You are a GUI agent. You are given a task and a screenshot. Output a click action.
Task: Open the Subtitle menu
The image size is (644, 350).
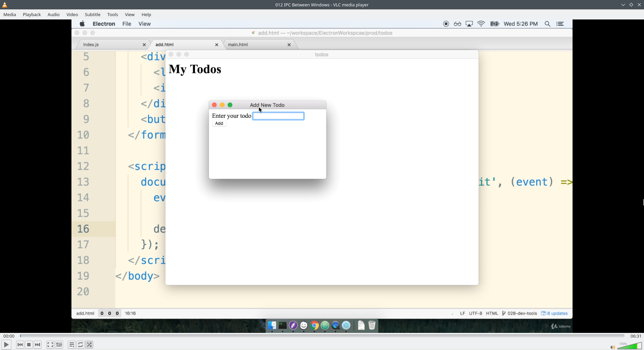93,14
